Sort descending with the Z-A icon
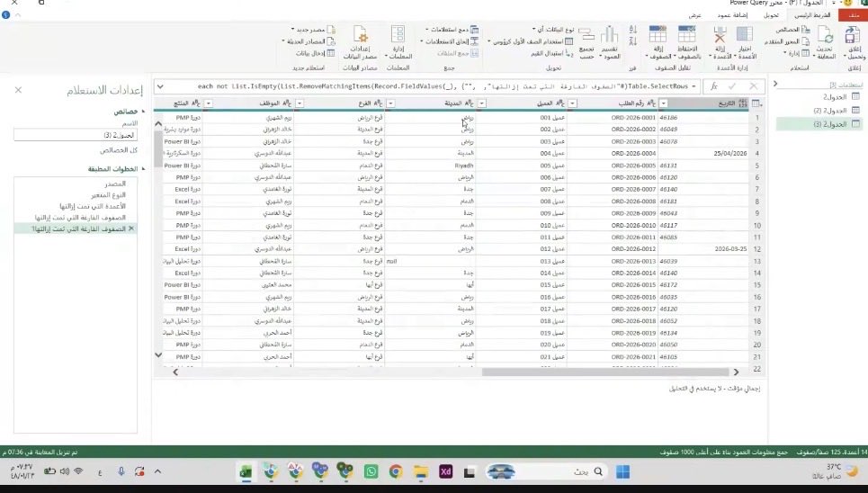 (632, 41)
